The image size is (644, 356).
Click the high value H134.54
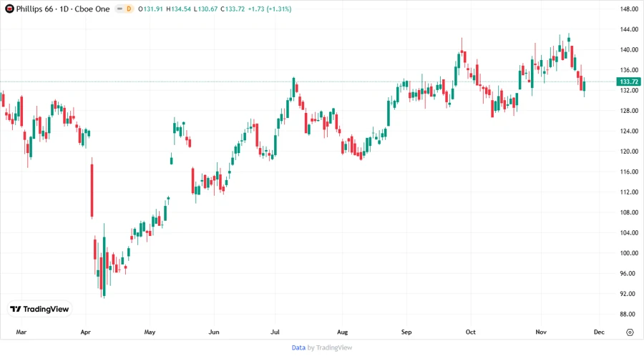(x=178, y=9)
